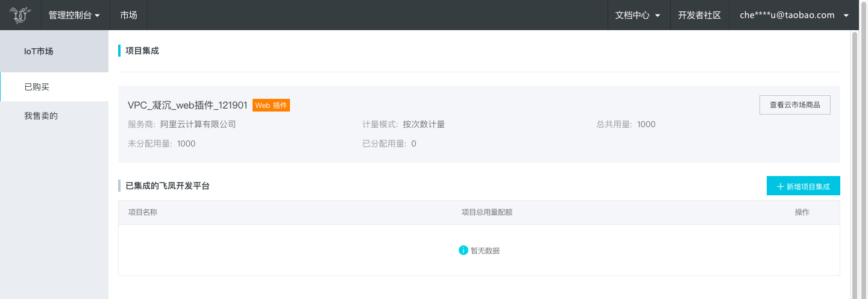Click the 新增项目集成 button
The height and width of the screenshot is (299, 868).
click(x=803, y=186)
